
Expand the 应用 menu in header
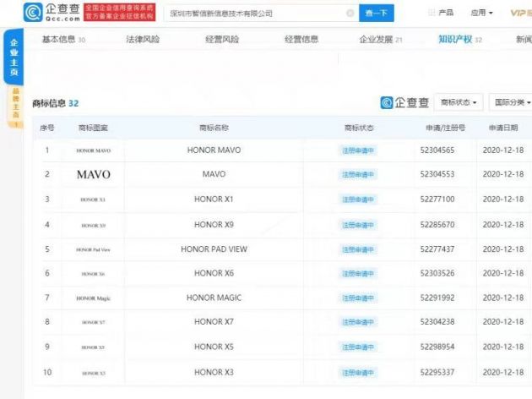[x=481, y=13]
